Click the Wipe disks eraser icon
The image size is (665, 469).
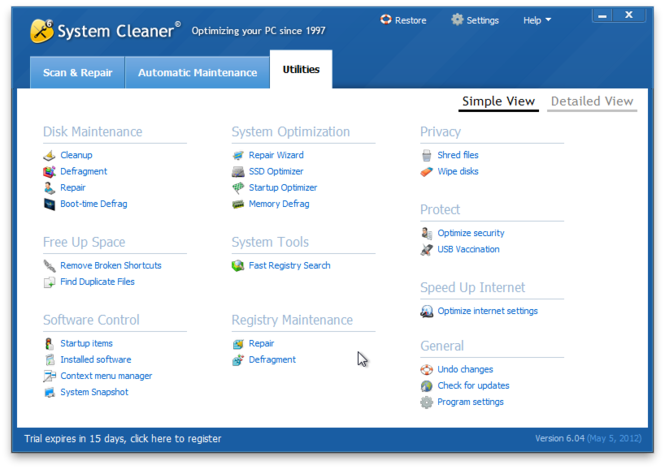click(427, 171)
